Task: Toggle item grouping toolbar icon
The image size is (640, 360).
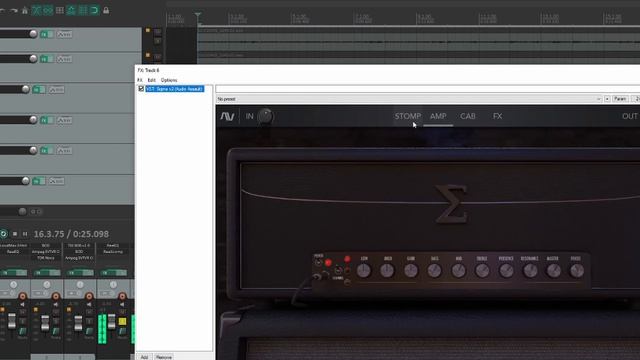Action: pyautogui.click(x=48, y=11)
